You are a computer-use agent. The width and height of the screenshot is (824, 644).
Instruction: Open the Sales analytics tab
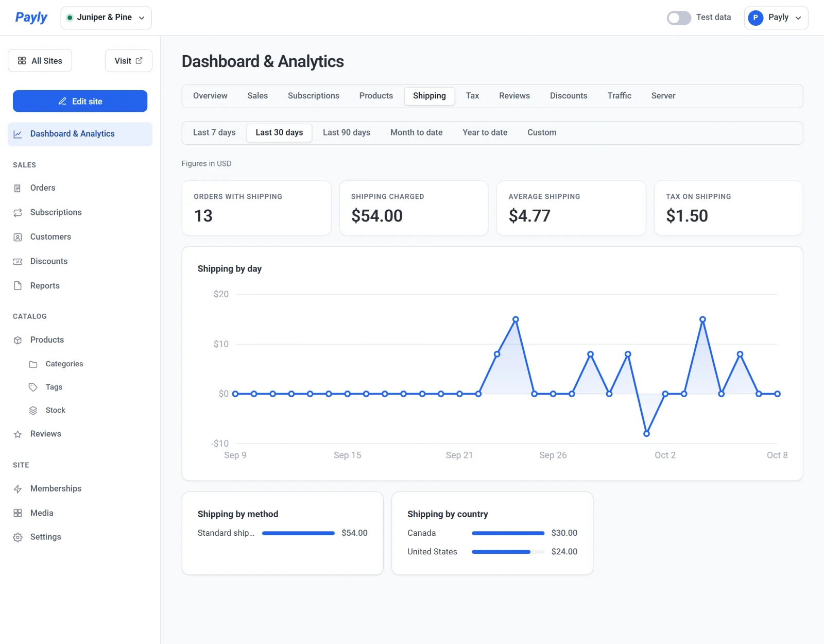point(257,96)
